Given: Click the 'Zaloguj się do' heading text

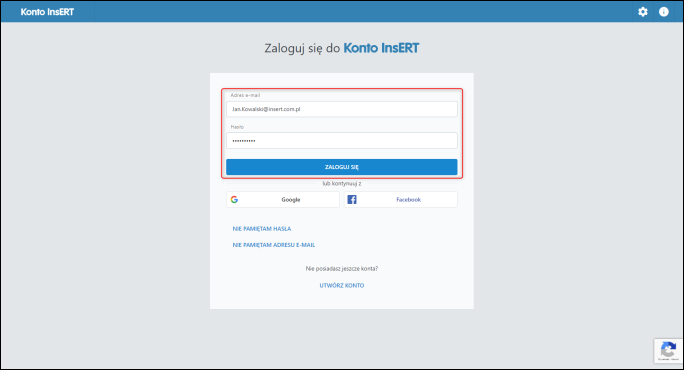Looking at the screenshot, I should (x=302, y=48).
